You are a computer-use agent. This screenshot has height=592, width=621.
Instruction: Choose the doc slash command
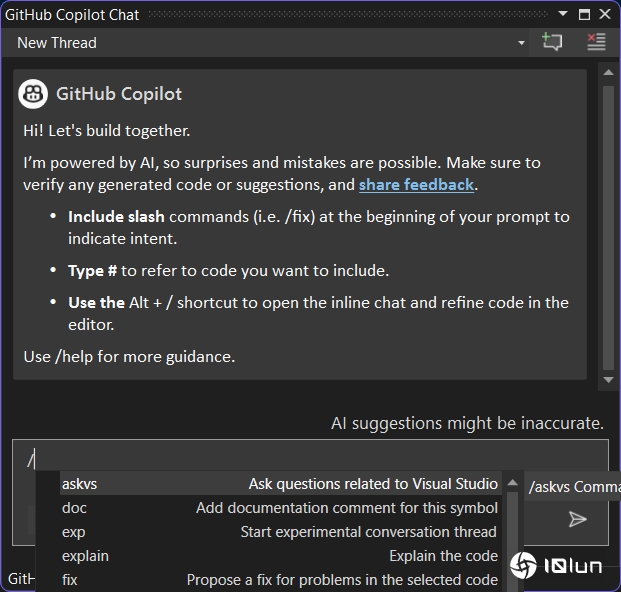tap(279, 508)
